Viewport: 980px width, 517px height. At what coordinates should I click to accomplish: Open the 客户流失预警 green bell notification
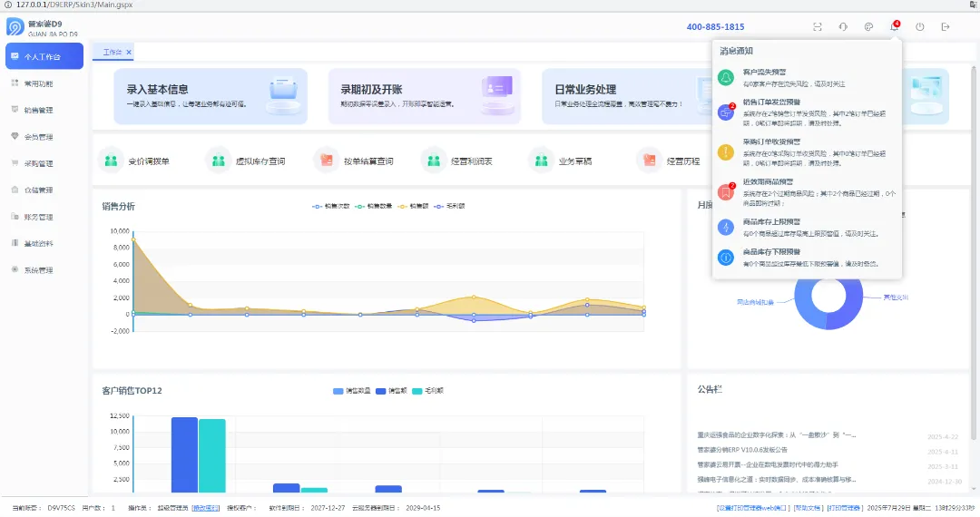(x=807, y=77)
